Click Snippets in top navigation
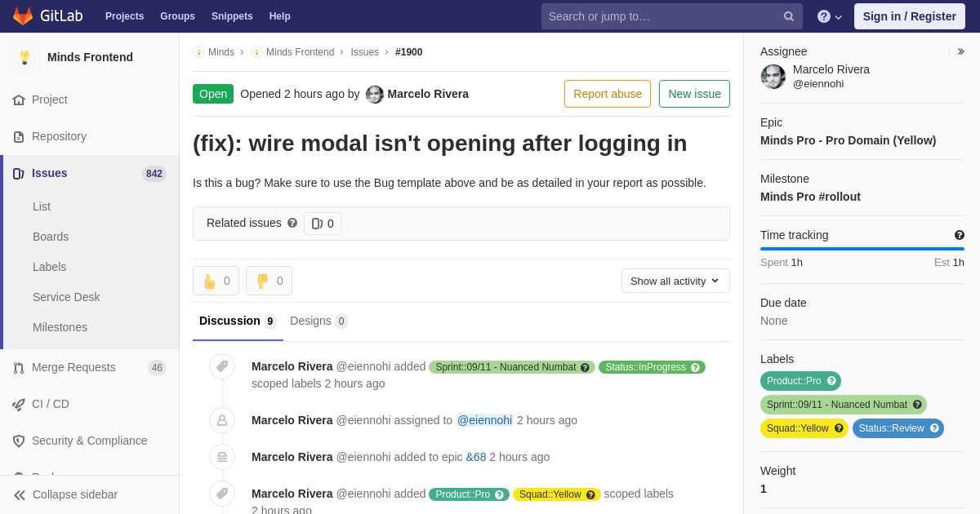This screenshot has height=514, width=980. [x=232, y=16]
